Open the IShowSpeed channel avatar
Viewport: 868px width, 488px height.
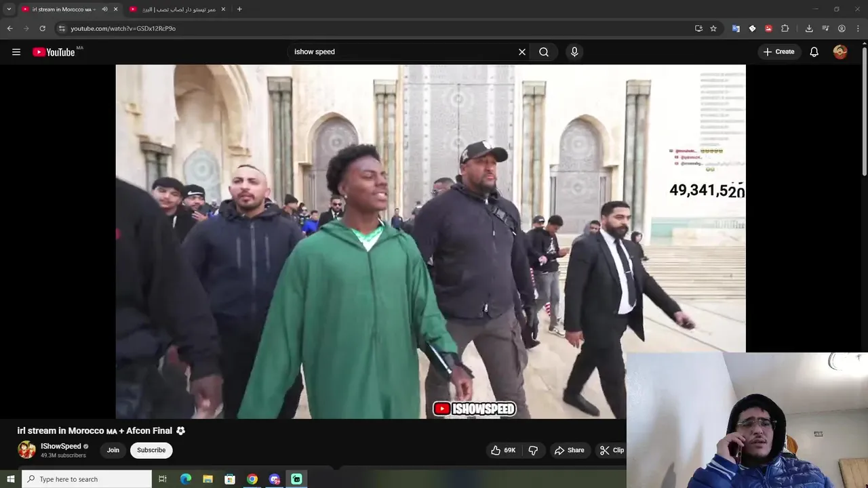point(26,450)
